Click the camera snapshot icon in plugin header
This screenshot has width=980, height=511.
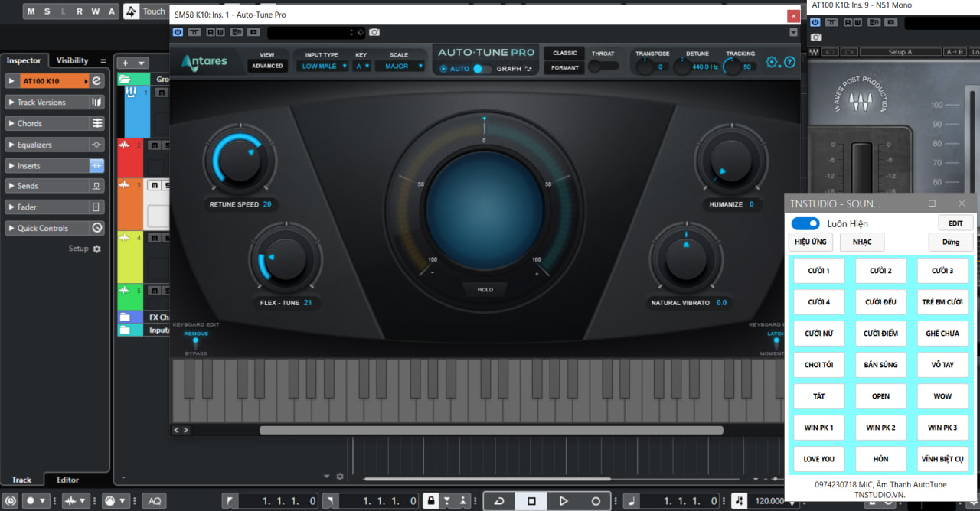point(374,32)
